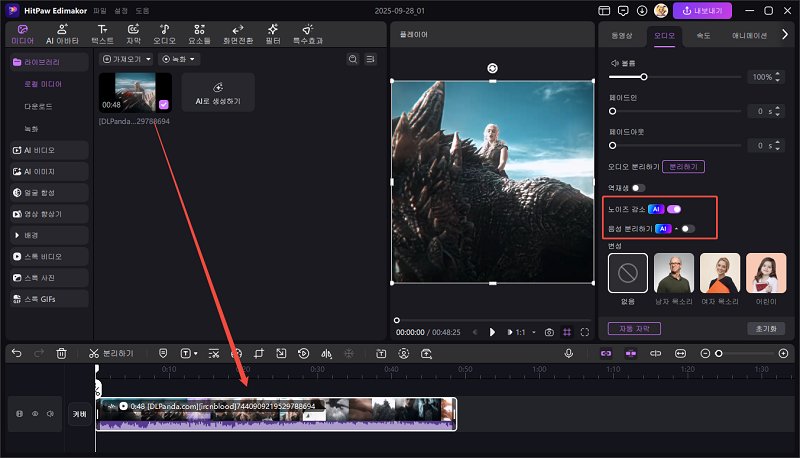Open the 특수효과 effects tab
This screenshot has height=458, width=800.
click(308, 35)
